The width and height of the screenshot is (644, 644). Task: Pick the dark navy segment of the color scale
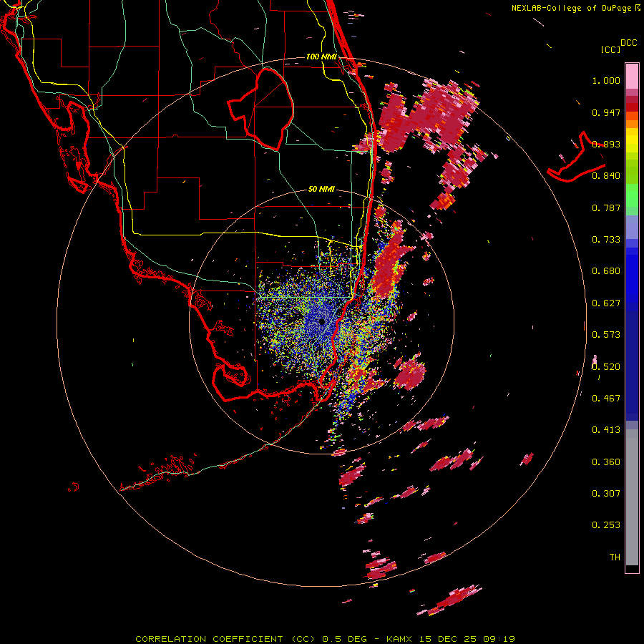632,366
